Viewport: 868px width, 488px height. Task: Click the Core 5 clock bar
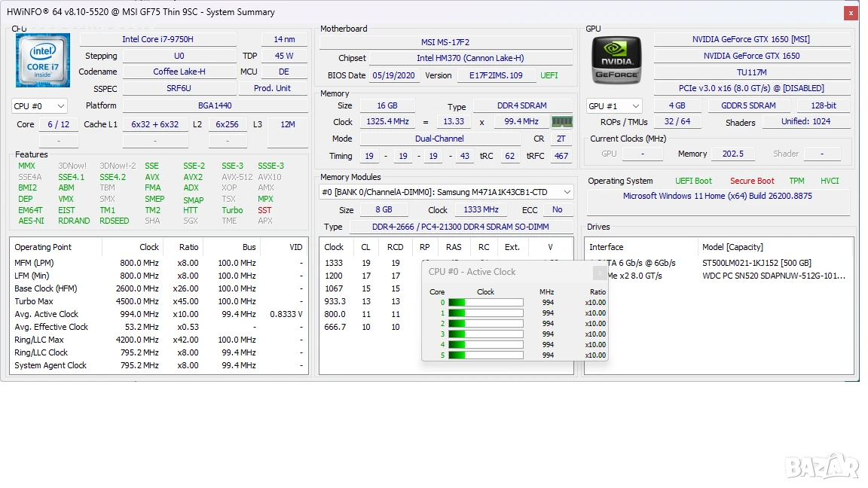(485, 355)
